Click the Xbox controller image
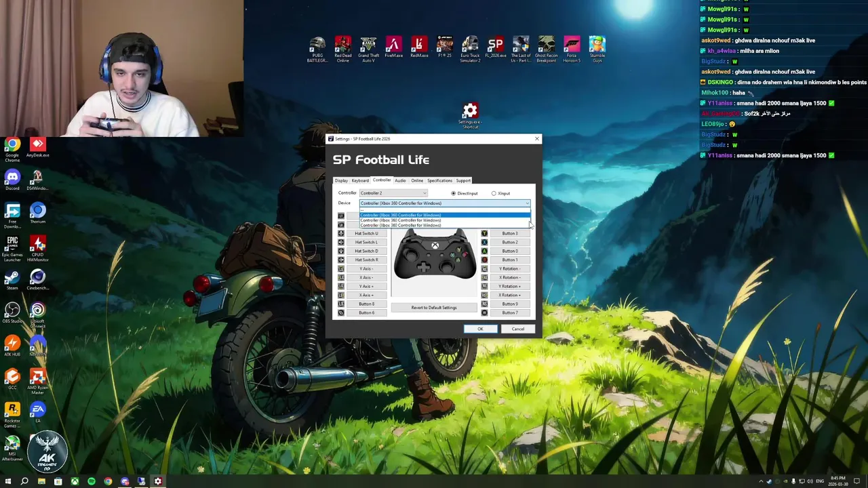The width and height of the screenshot is (868, 488). [x=435, y=253]
